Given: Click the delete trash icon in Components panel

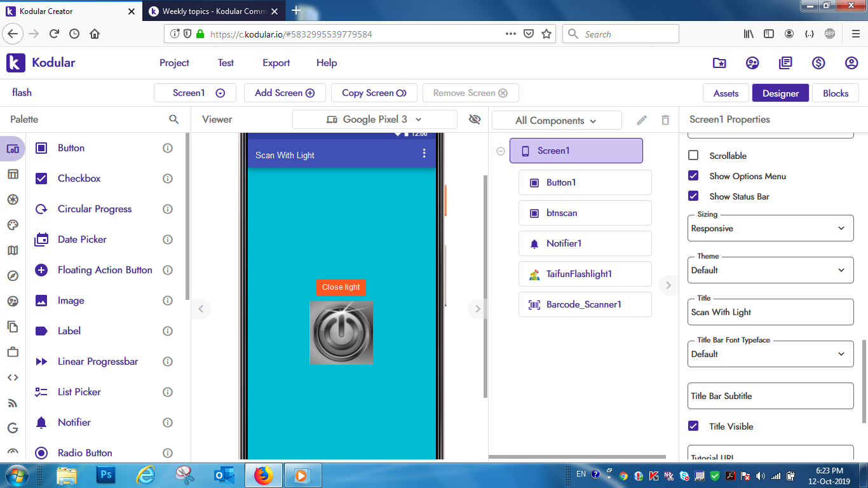Looking at the screenshot, I should coord(665,120).
